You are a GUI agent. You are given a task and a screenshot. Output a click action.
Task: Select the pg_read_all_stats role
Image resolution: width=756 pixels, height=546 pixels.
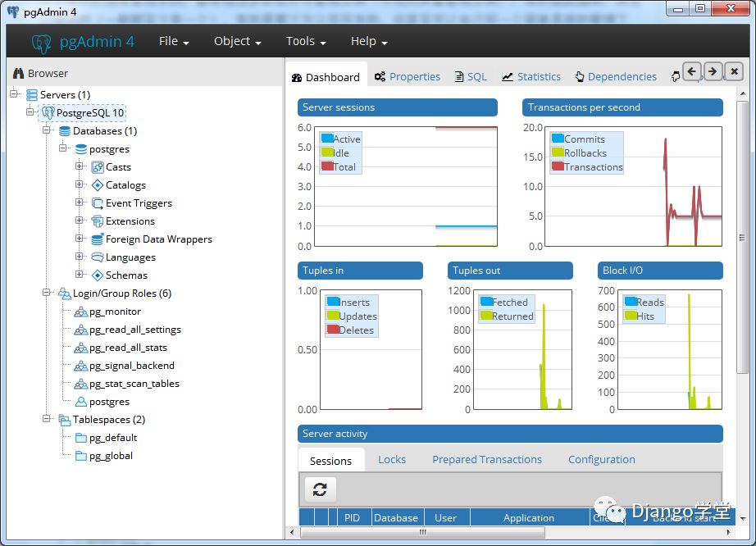(128, 348)
